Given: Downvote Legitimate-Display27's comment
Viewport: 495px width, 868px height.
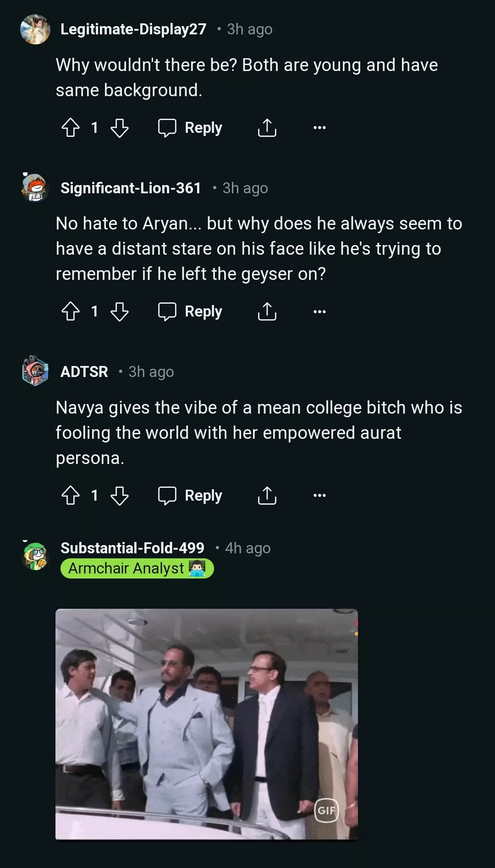Looking at the screenshot, I should click(120, 128).
